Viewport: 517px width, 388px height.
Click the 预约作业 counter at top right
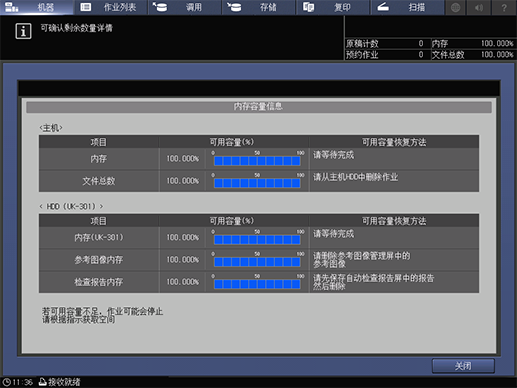coord(385,55)
